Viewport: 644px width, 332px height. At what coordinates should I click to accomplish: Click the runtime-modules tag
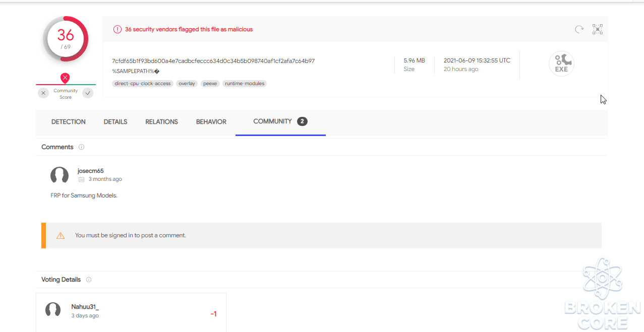[x=245, y=84]
